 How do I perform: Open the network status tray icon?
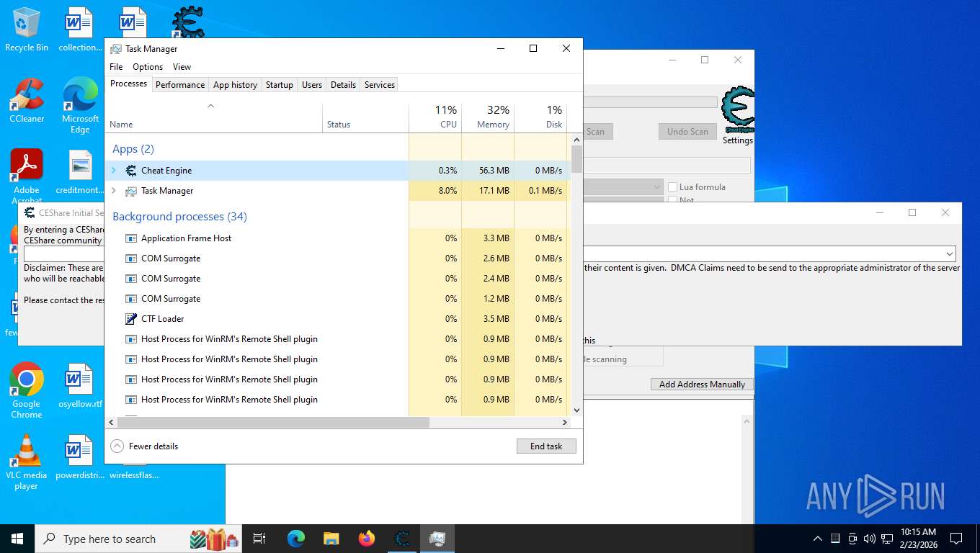pyautogui.click(x=887, y=539)
